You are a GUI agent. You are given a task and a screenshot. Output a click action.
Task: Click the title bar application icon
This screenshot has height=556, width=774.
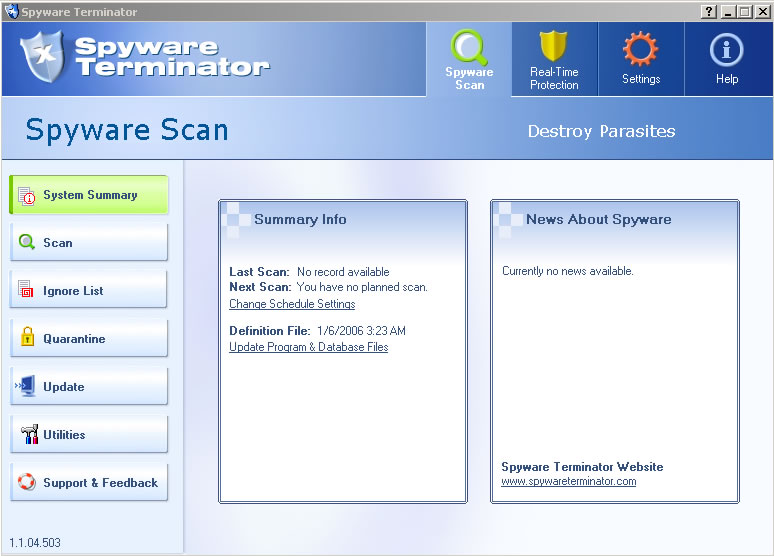(x=11, y=11)
